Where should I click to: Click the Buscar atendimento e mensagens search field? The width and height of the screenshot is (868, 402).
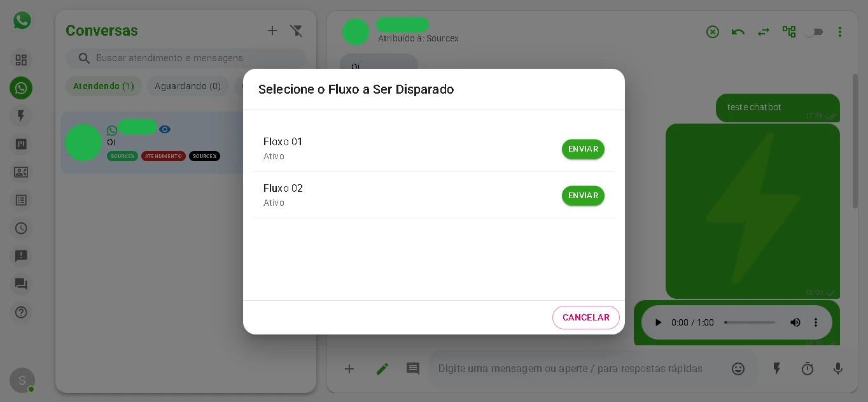click(191, 58)
